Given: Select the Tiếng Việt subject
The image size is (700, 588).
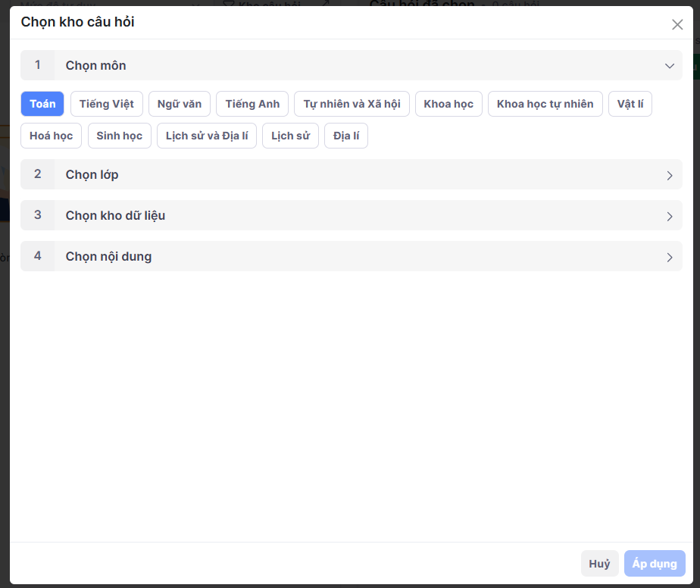Looking at the screenshot, I should tap(106, 104).
